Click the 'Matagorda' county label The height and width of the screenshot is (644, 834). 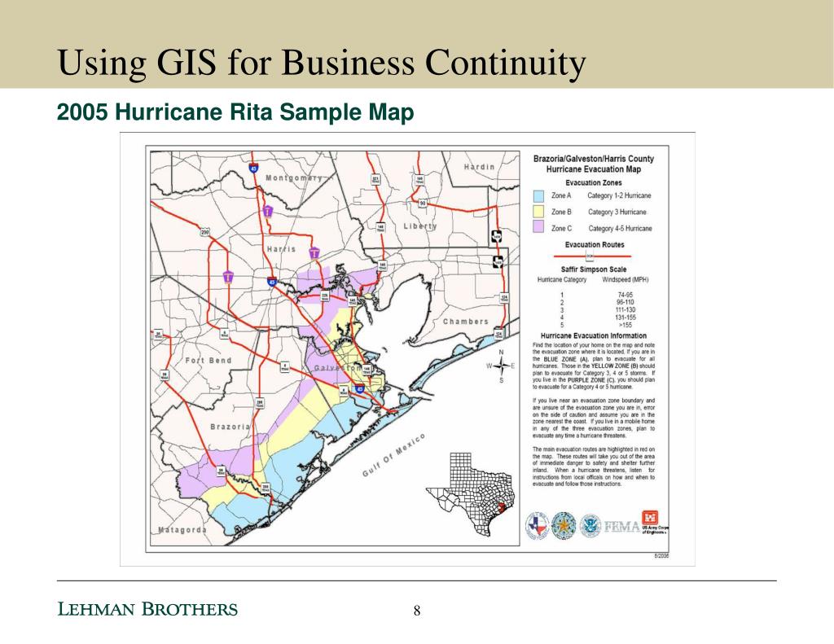click(182, 530)
